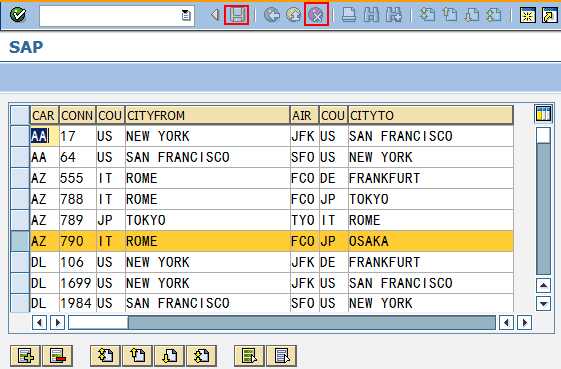This screenshot has width=561, height=369.
Task: Click the Last Page toolbar icon
Action: tap(494, 15)
